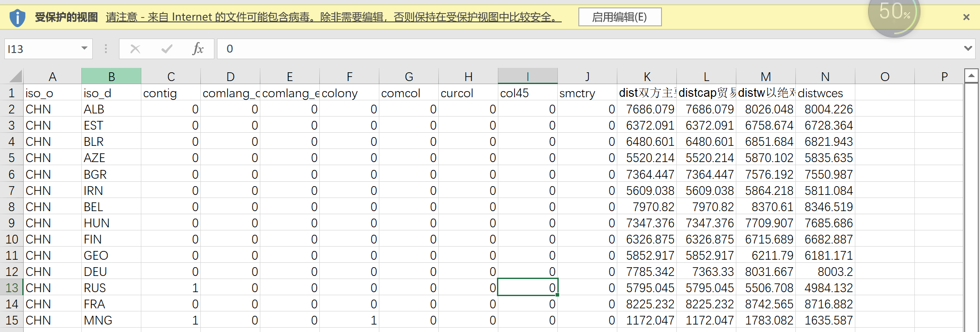The width and height of the screenshot is (980, 332).
Task: Click the 50% progress circle indicator
Action: click(x=894, y=13)
